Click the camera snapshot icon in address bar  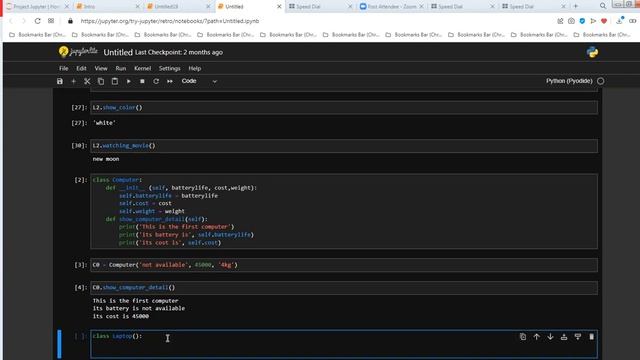click(571, 21)
